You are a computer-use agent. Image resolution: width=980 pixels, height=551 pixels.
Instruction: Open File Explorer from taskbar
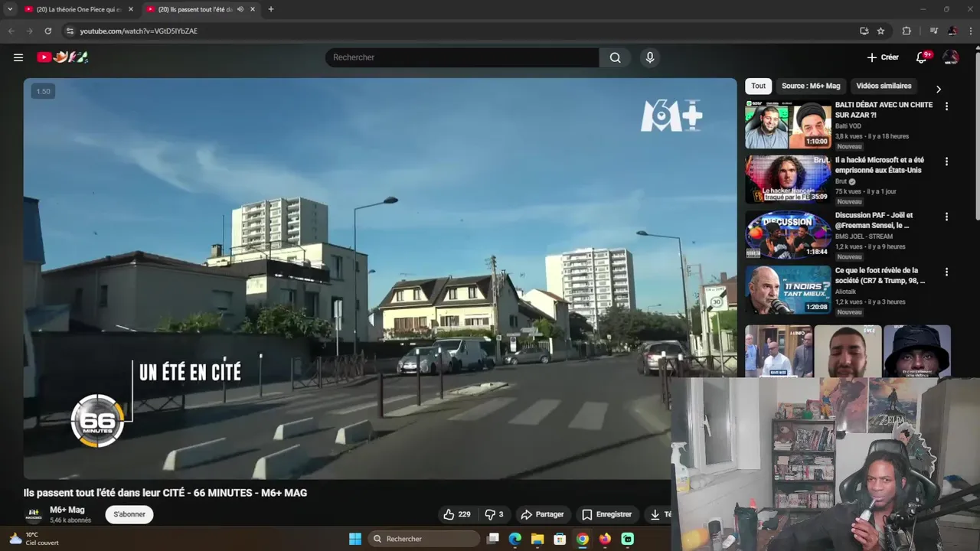click(537, 539)
